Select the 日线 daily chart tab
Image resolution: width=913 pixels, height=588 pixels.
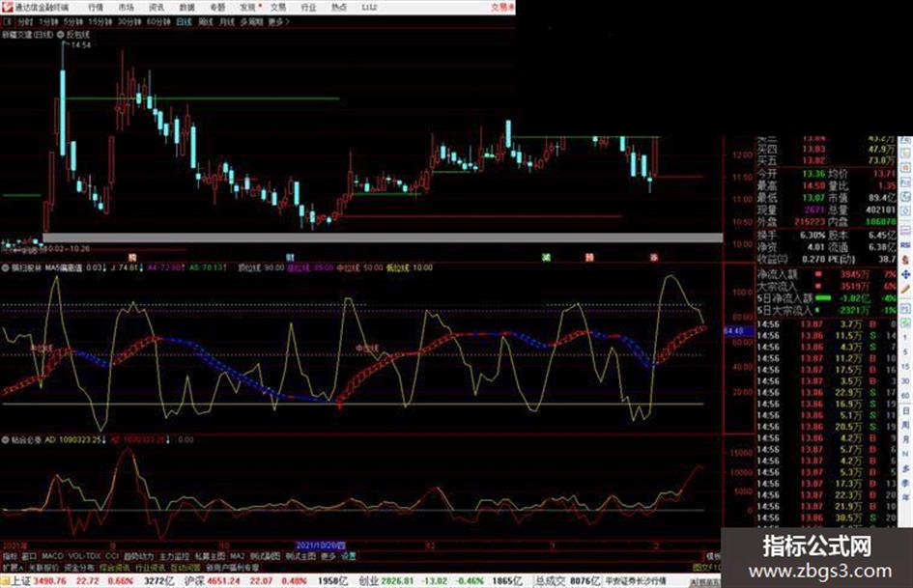[x=184, y=22]
